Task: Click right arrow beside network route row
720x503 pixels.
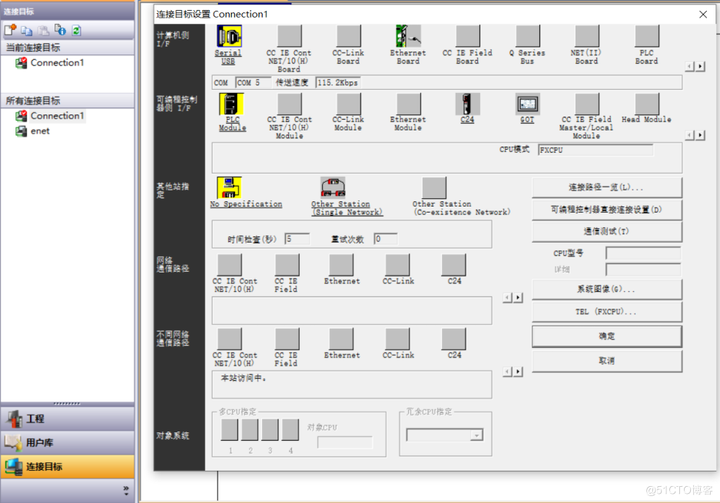Action: 518,298
